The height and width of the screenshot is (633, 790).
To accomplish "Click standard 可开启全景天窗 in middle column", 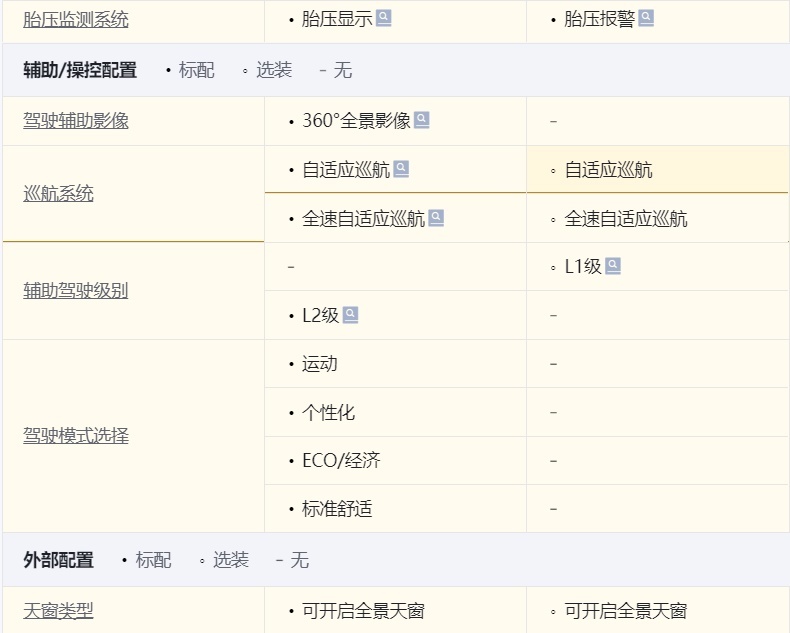I will [x=363, y=611].
